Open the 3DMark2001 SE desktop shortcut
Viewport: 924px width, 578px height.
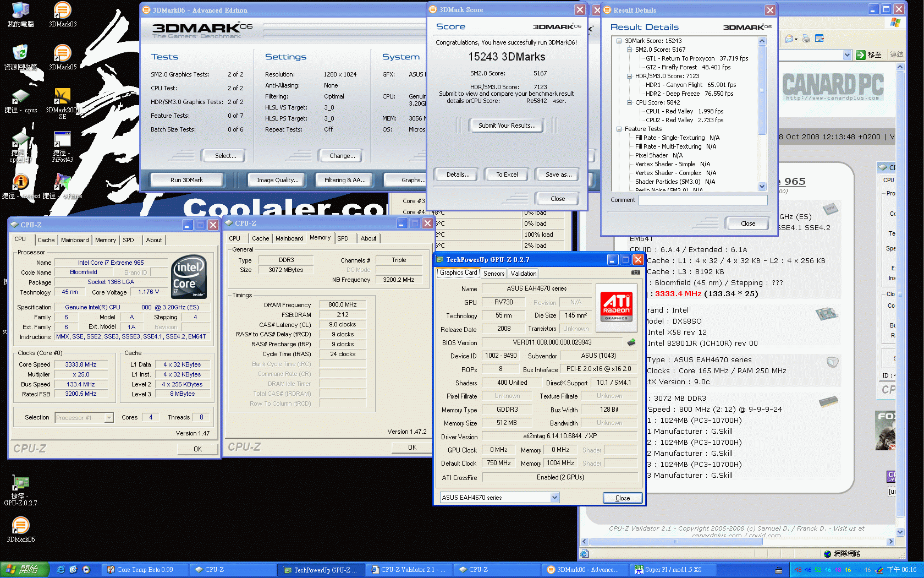click(62, 103)
